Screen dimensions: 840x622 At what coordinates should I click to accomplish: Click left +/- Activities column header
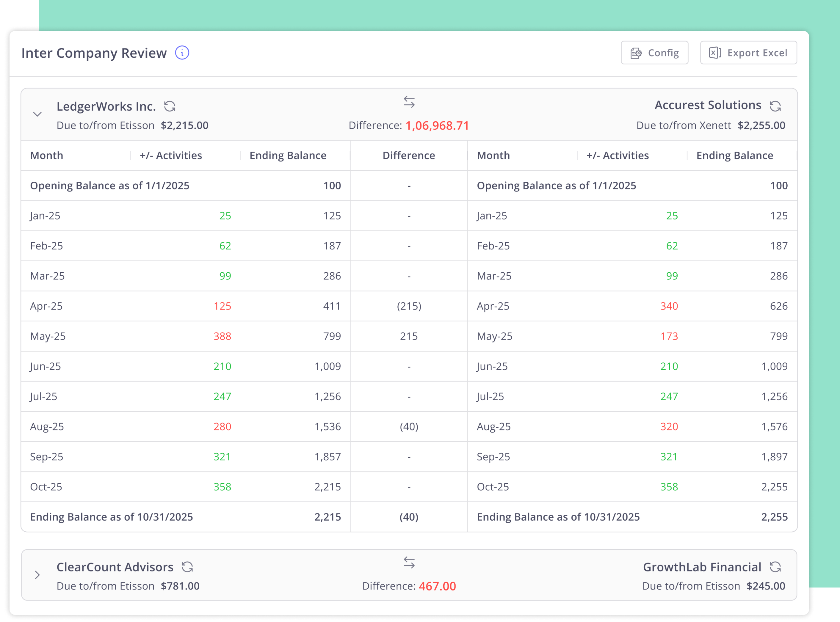(171, 155)
